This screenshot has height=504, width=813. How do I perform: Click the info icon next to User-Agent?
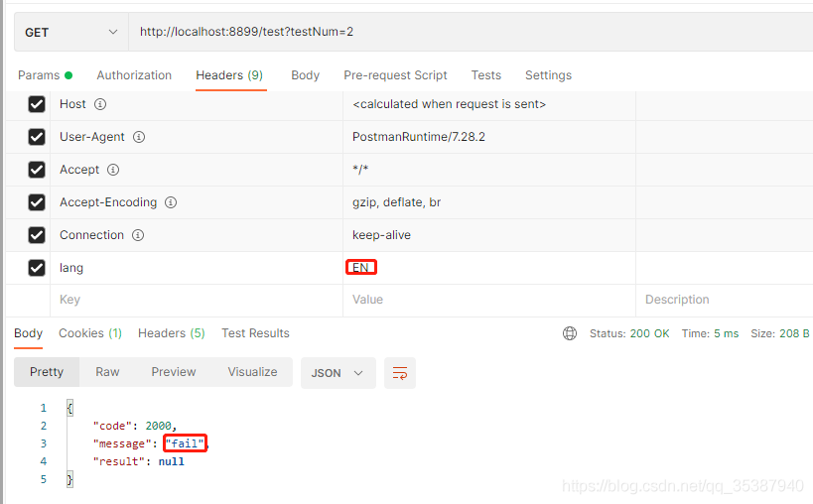click(139, 137)
